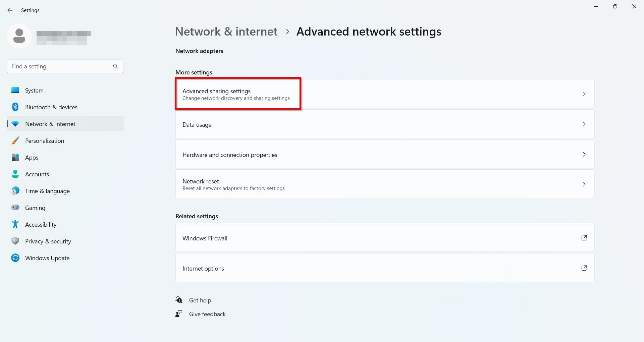This screenshot has height=342, width=644.
Task: Open Windows Firewall external link icon
Action: click(584, 238)
